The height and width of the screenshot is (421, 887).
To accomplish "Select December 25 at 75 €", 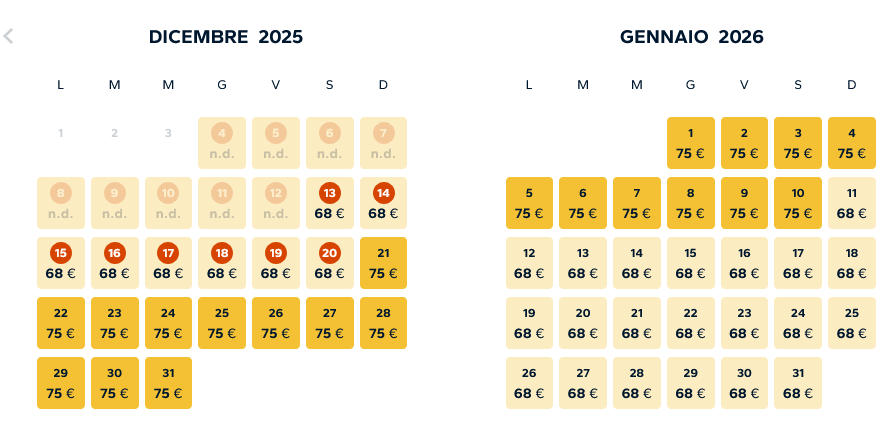I will click(x=222, y=323).
